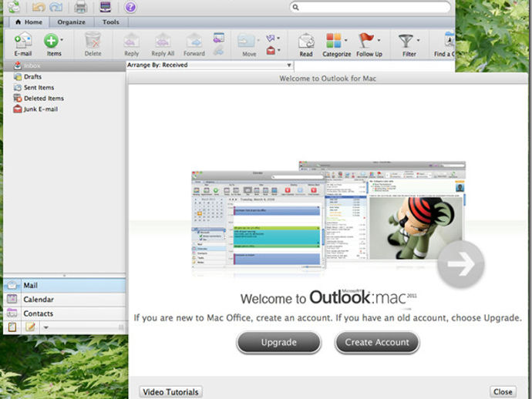The image size is (532, 399).
Task: Click the Notes icon in bottom bar
Action: pyautogui.click(x=30, y=327)
